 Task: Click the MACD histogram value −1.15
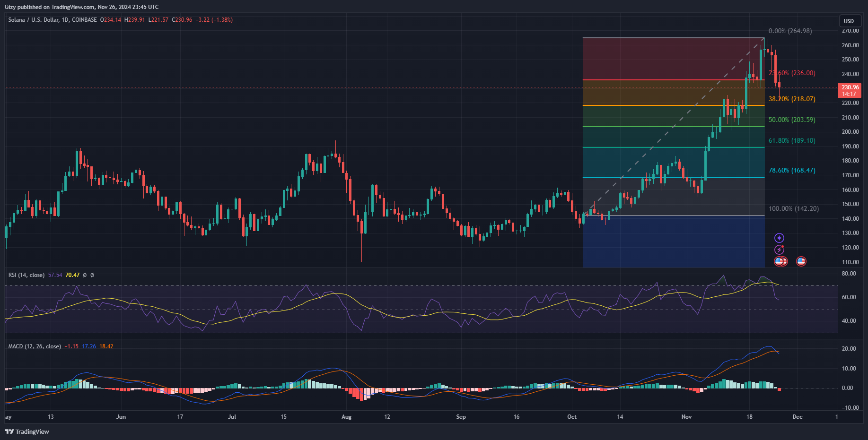71,346
